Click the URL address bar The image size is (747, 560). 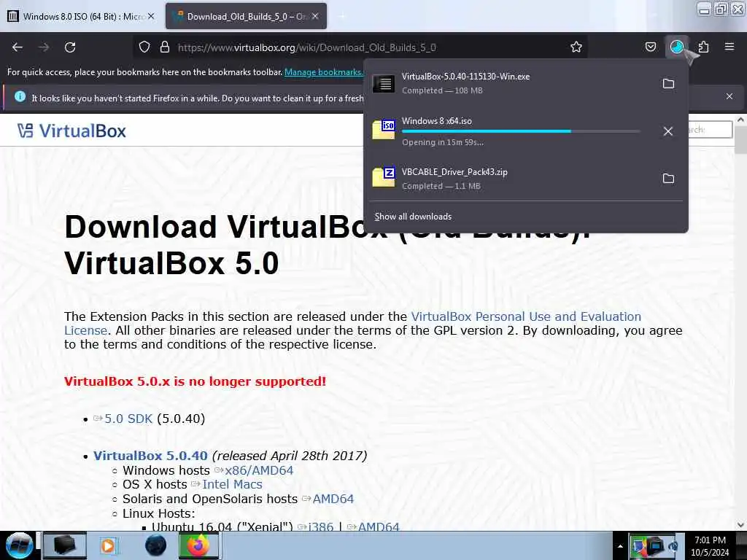pyautogui.click(x=360, y=47)
